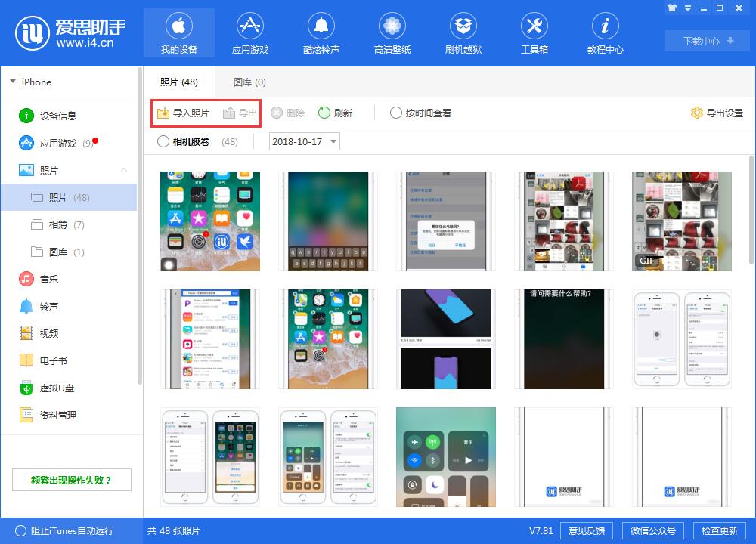Screen dimensions: 756x544
Task: Expand the 下载中心 download panel
Action: tap(706, 42)
